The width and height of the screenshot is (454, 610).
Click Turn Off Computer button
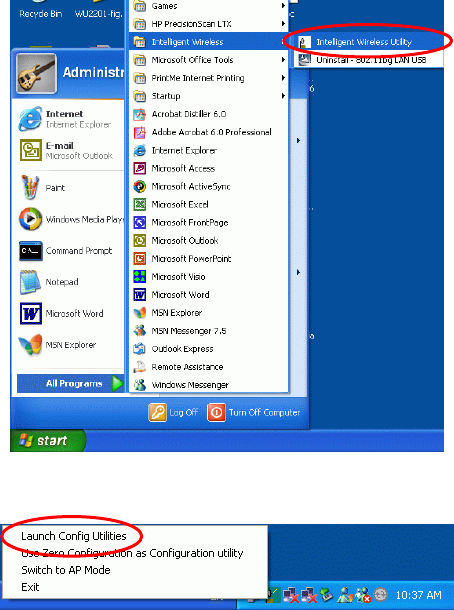tap(254, 412)
